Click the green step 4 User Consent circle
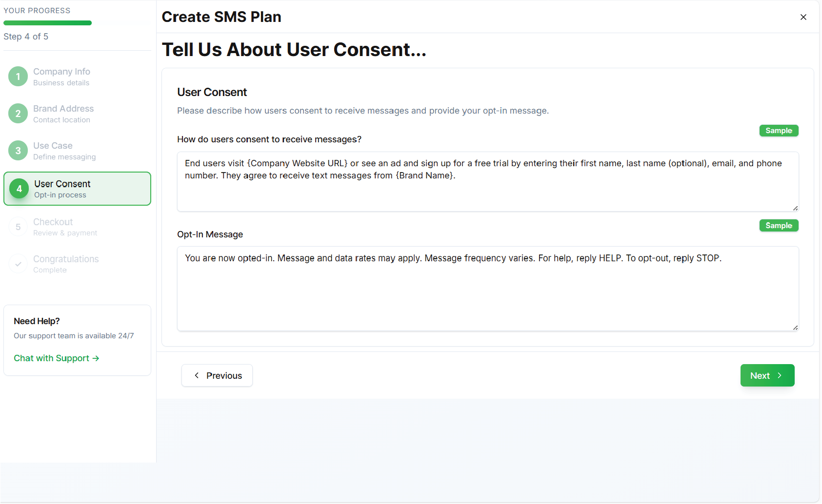 (19, 189)
